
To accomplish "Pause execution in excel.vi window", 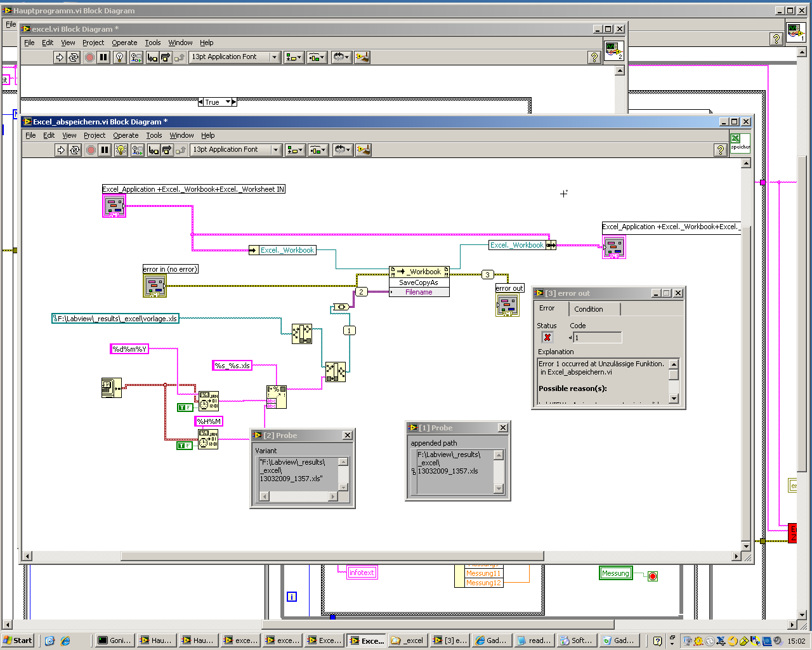I will tap(103, 57).
